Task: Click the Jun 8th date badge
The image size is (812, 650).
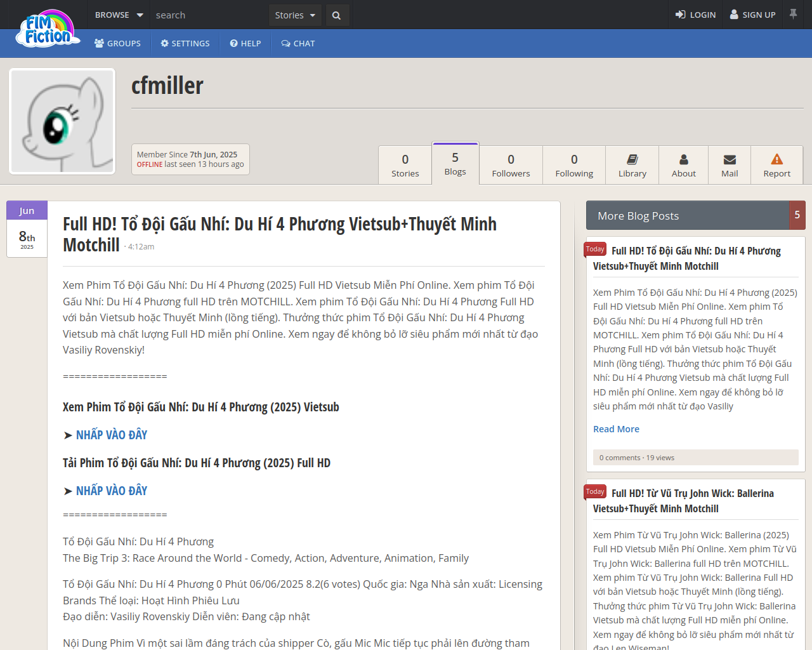Action: tap(27, 229)
